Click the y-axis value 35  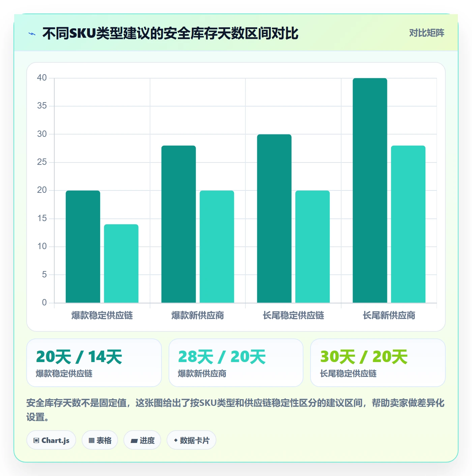coord(42,106)
